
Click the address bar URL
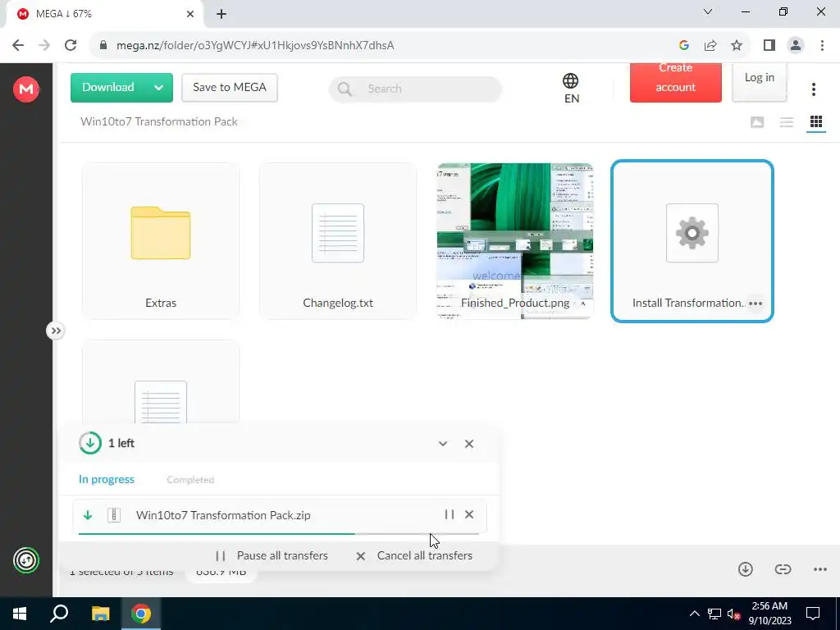(255, 46)
